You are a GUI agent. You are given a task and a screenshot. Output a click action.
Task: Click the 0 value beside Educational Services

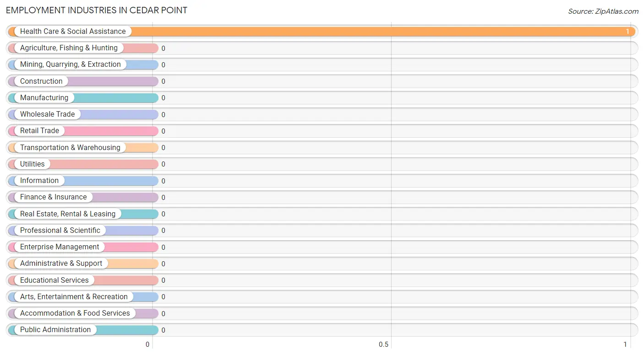(163, 280)
